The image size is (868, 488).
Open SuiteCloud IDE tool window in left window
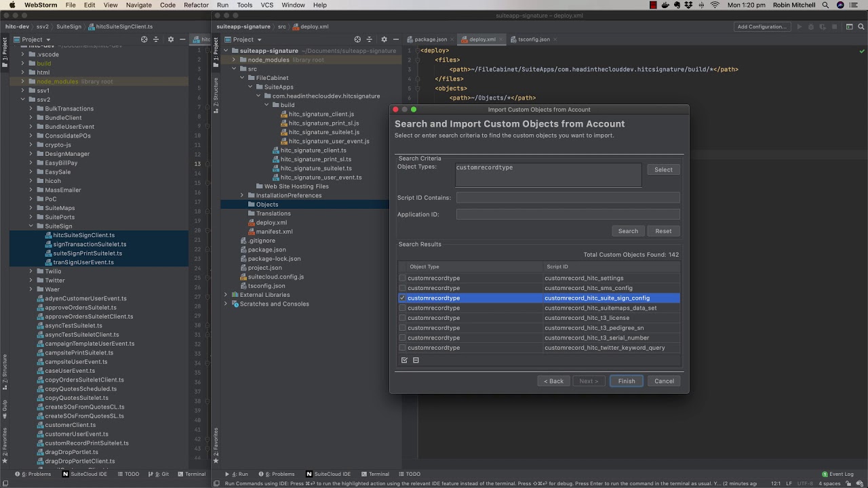click(85, 474)
